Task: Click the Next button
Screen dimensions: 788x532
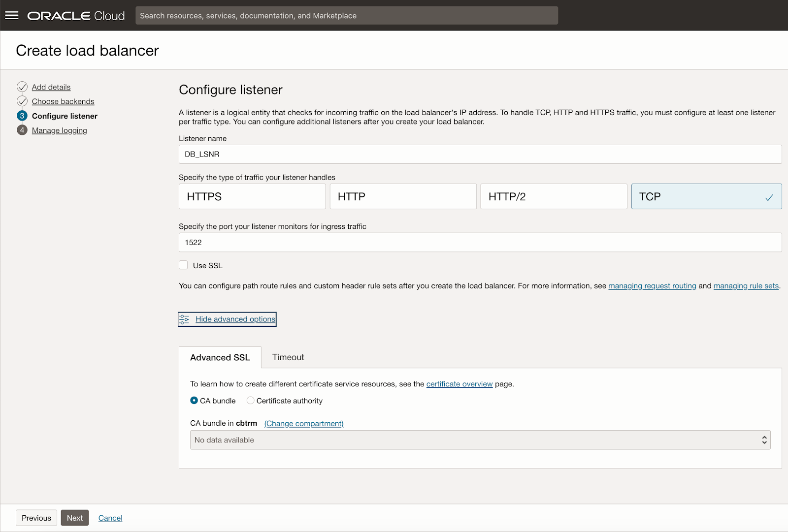Action: 75,518
